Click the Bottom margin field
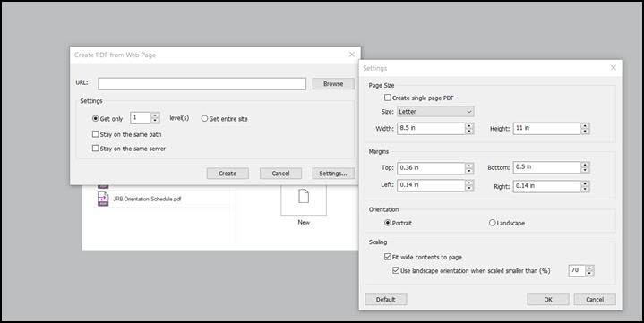 (x=546, y=167)
